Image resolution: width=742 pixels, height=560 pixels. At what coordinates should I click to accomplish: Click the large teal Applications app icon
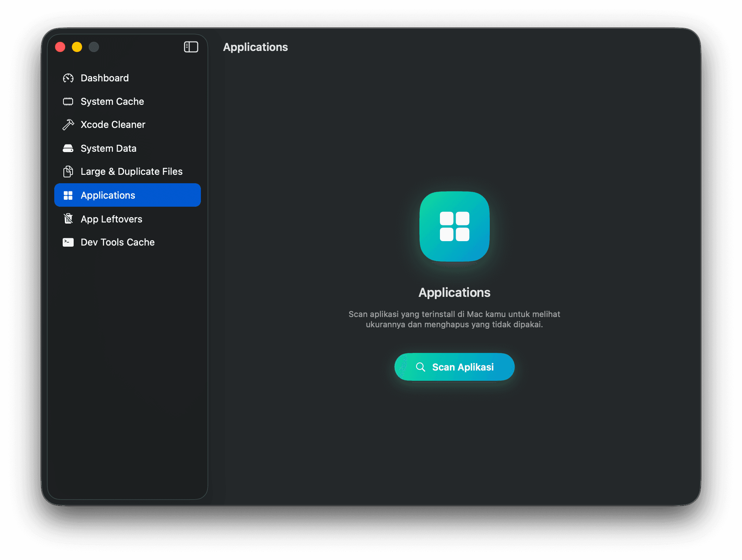click(x=455, y=226)
